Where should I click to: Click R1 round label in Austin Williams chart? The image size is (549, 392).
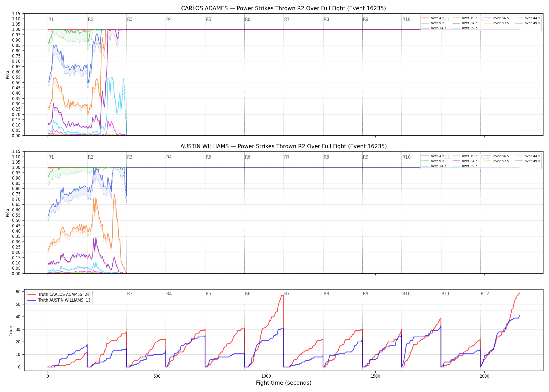tap(51, 157)
